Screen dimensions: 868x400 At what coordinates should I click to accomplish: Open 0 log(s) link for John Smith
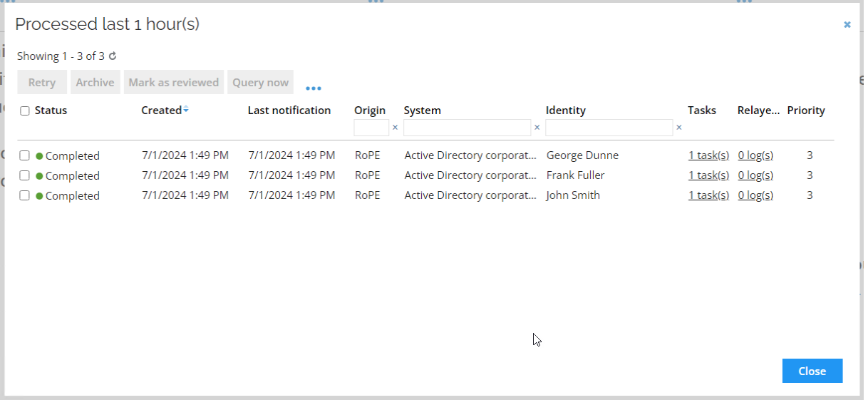point(755,195)
